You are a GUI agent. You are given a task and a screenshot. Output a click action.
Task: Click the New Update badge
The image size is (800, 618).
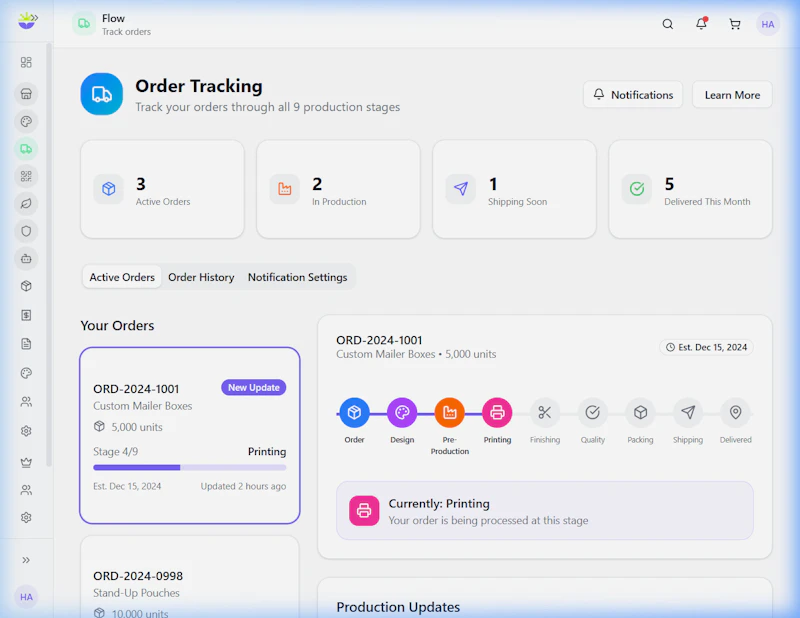254,387
